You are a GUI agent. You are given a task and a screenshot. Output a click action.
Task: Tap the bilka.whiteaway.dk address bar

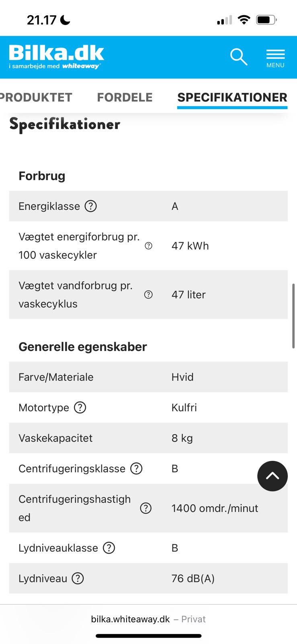pyautogui.click(x=148, y=619)
